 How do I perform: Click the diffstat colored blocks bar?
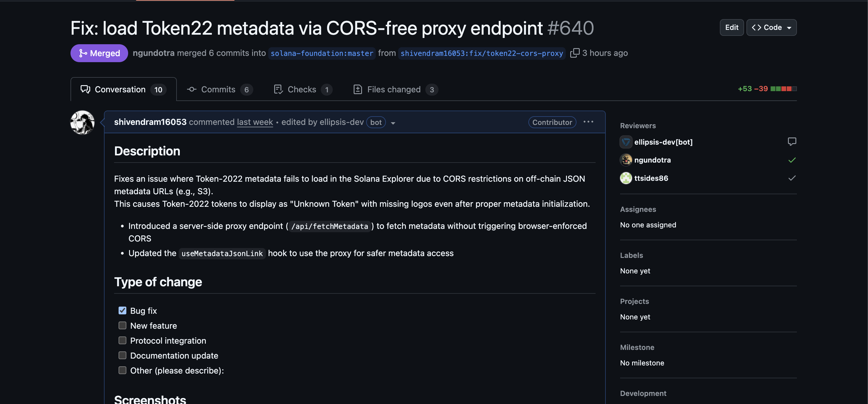783,89
